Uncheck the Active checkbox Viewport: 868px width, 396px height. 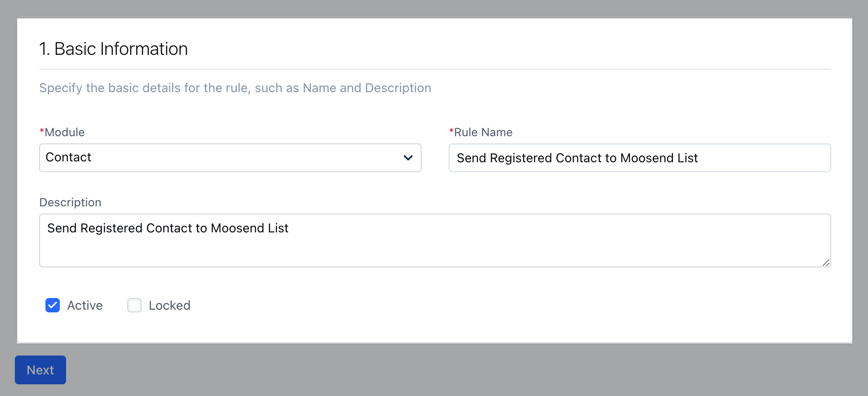[x=53, y=305]
